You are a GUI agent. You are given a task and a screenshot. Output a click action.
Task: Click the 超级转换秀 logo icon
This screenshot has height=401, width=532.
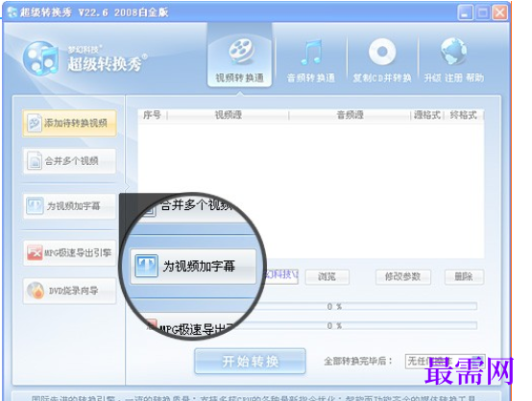[40, 59]
